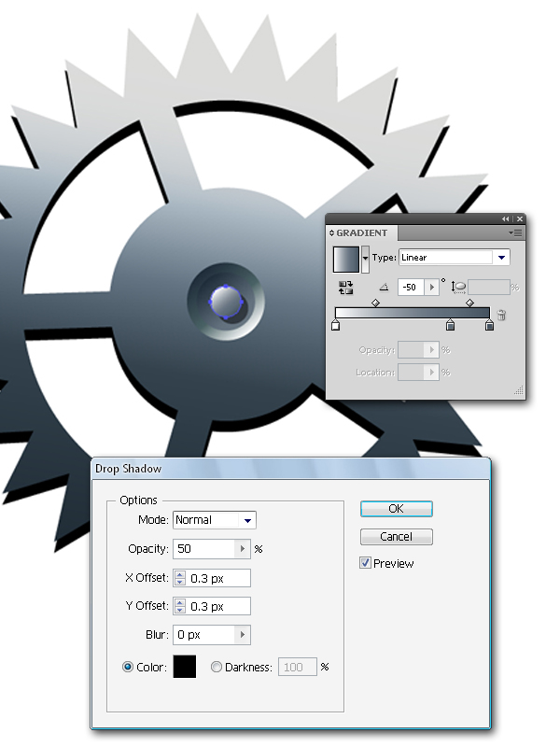Click the selected circle on the gear center
This screenshot has height=747, width=560.
tap(226, 302)
